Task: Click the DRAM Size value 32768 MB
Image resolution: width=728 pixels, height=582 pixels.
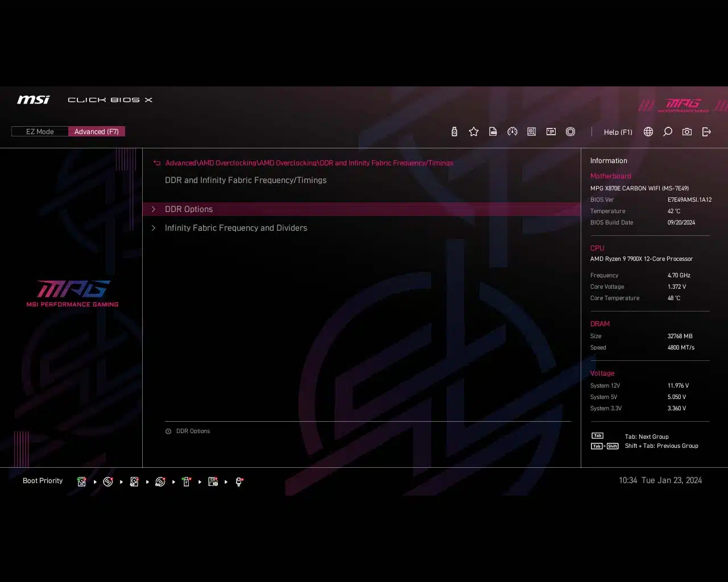Action: coord(680,336)
